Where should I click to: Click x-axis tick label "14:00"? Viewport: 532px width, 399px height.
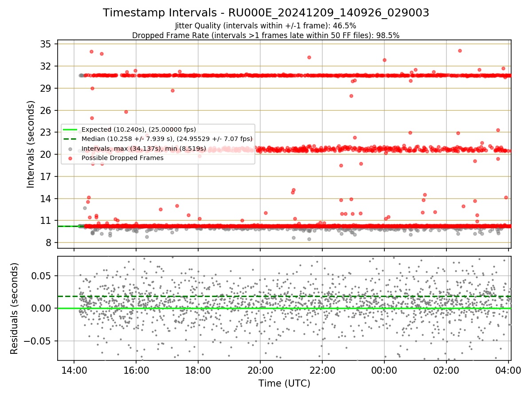point(74,370)
